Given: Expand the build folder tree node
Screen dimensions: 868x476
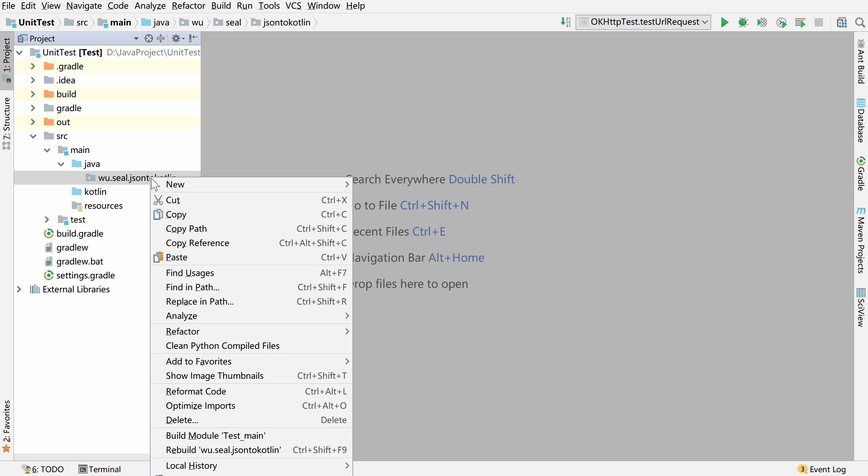Looking at the screenshot, I should point(33,94).
